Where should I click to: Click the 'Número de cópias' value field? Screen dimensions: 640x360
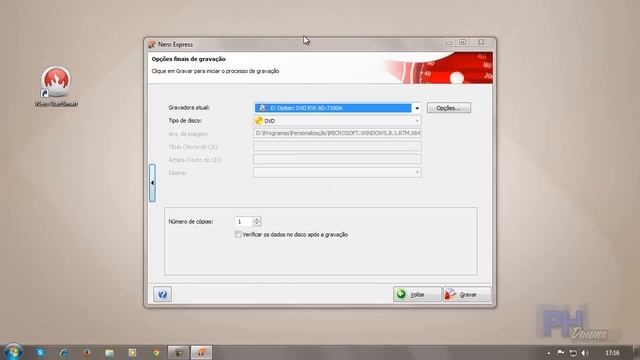coord(244,222)
